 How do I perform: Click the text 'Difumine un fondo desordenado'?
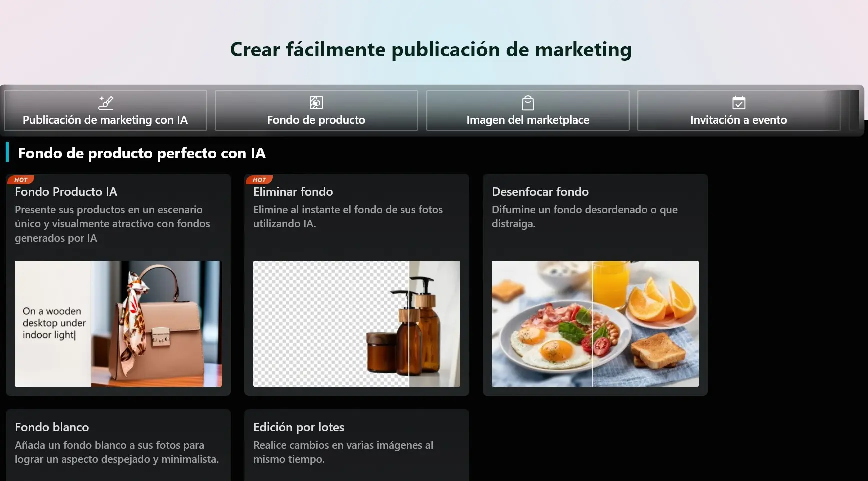[x=569, y=210]
